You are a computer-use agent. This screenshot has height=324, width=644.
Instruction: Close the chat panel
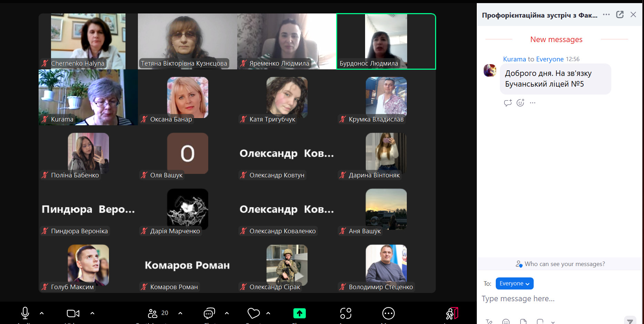click(x=633, y=14)
